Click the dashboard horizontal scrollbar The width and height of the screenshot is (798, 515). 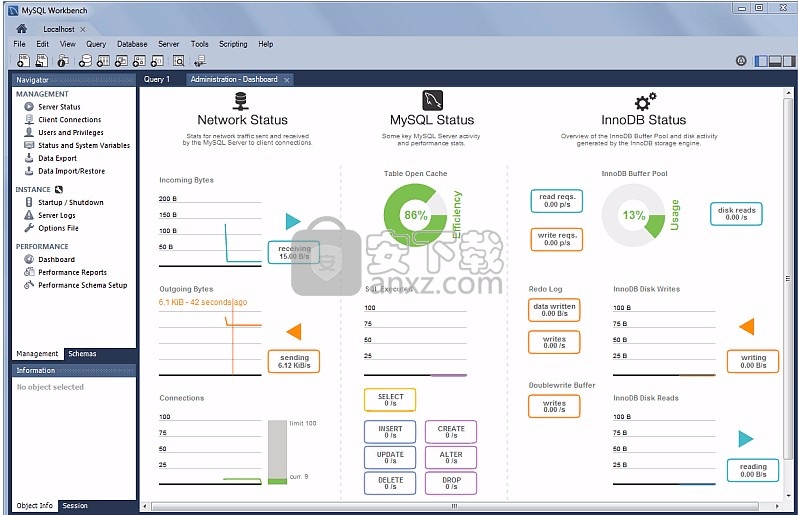pyautogui.click(x=454, y=506)
